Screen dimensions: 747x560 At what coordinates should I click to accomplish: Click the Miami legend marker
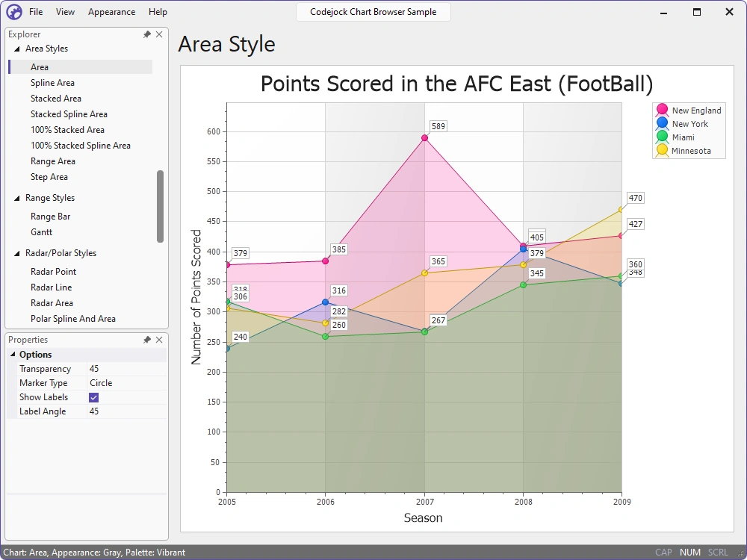coord(662,137)
